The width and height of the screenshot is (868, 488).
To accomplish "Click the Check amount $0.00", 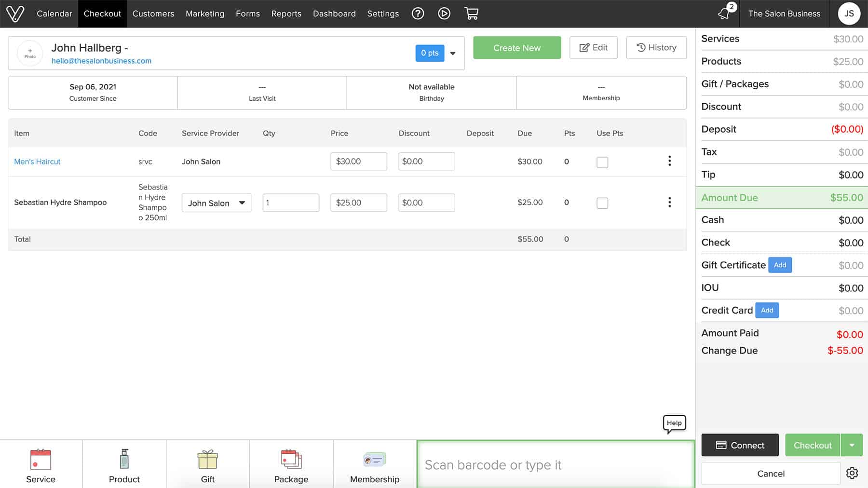I will click(851, 243).
